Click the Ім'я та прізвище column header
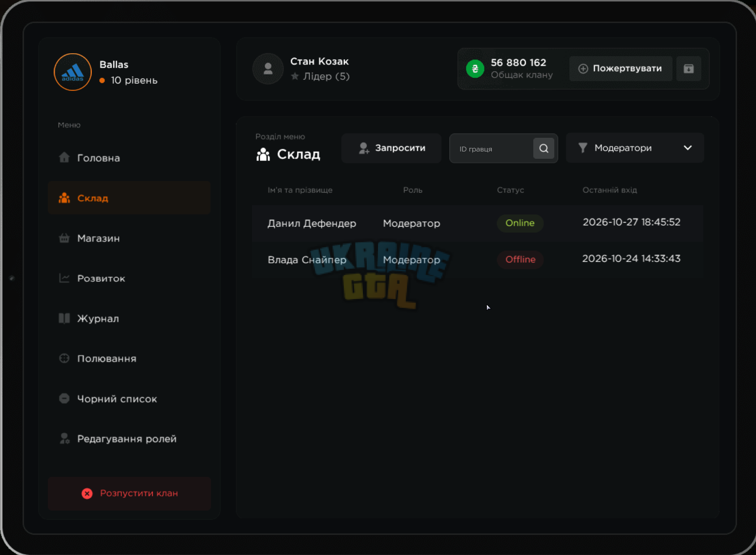Viewport: 756px width, 555px height. pos(300,190)
